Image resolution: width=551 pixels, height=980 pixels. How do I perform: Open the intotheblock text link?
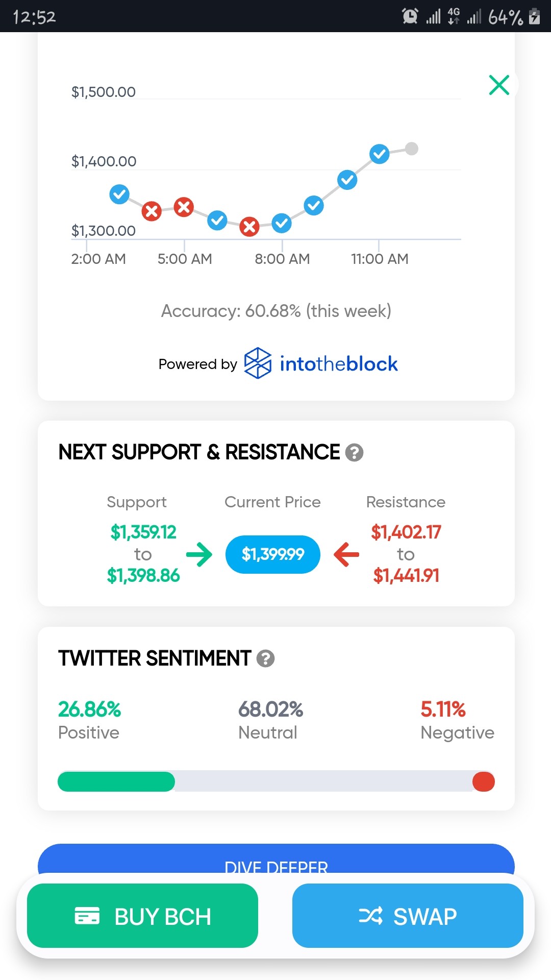pyautogui.click(x=339, y=364)
